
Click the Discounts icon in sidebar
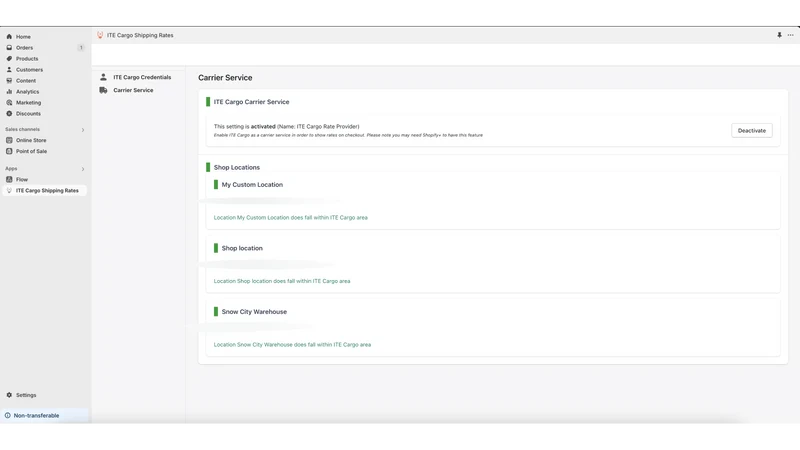[x=9, y=114]
